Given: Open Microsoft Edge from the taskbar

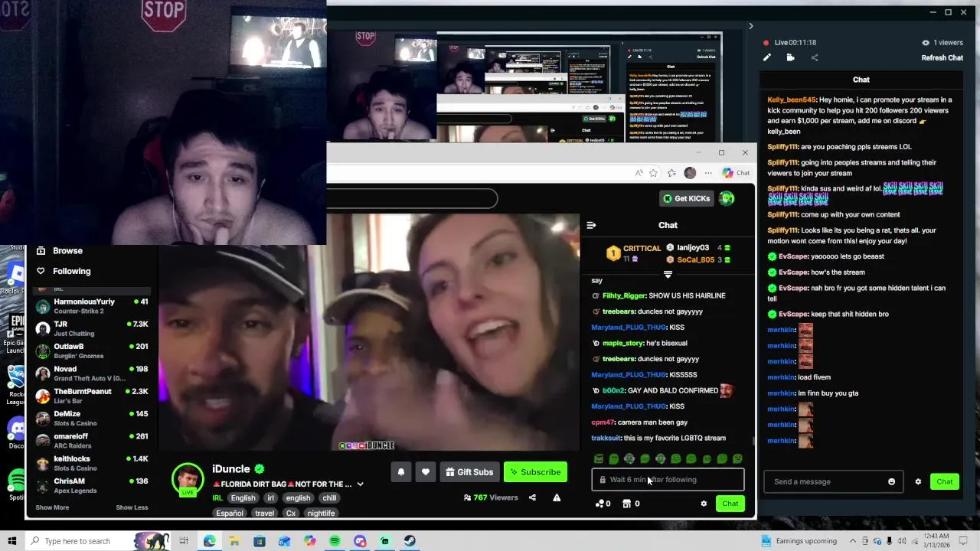Looking at the screenshot, I should pyautogui.click(x=209, y=541).
